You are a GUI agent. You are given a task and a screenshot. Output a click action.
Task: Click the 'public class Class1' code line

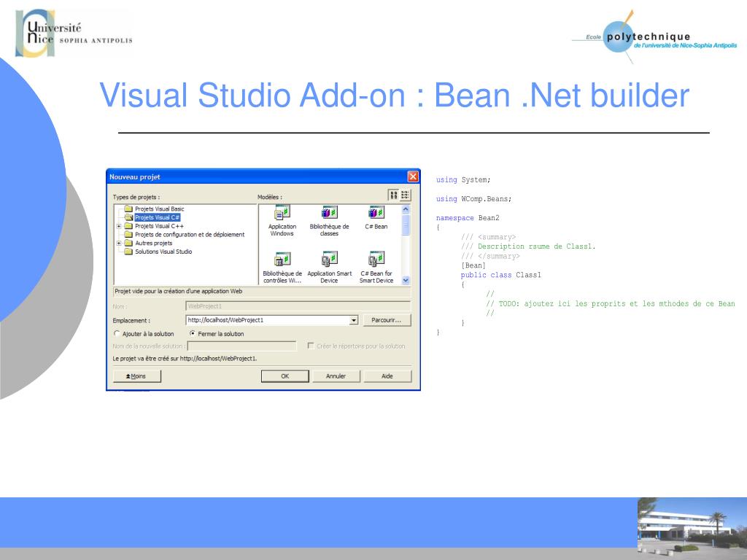[x=500, y=275]
